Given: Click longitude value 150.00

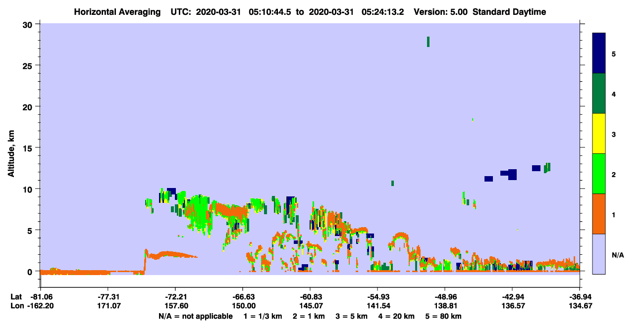Looking at the screenshot, I should click(x=243, y=306).
